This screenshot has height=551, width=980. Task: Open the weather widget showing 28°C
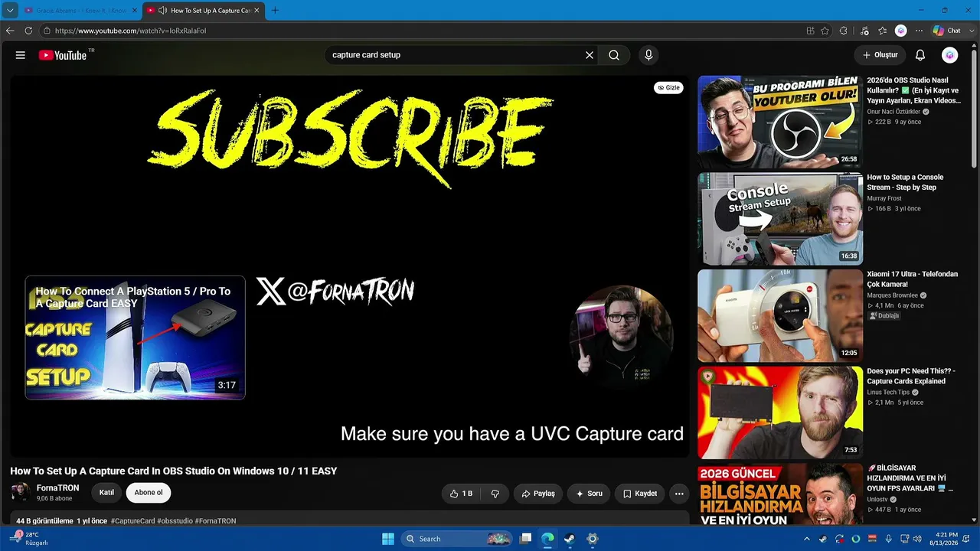point(31,539)
